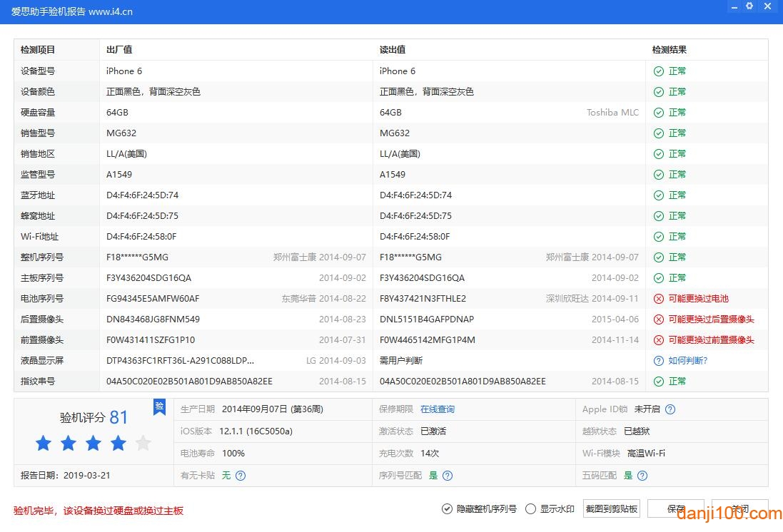
Task: Uncheck the 隐藏整机序列号 checkbox
Action: (x=447, y=509)
